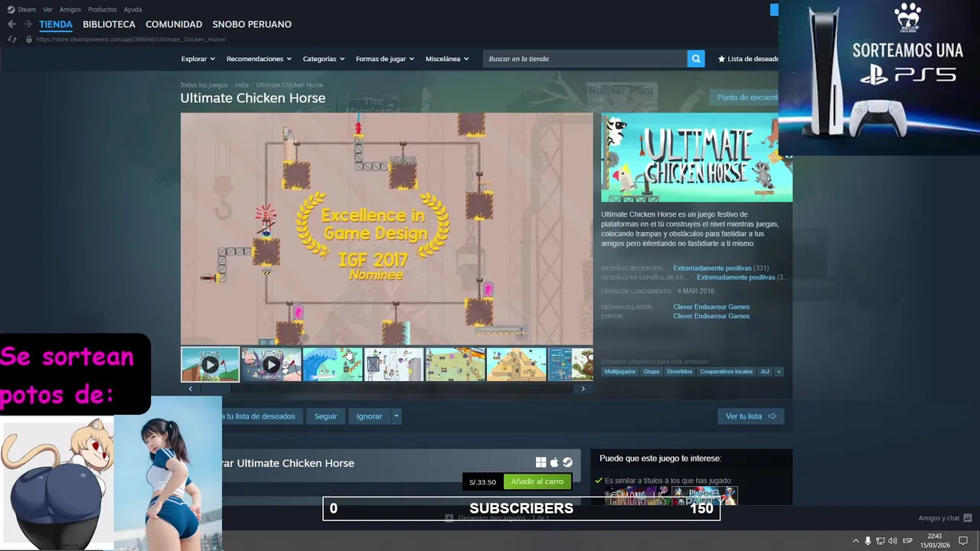Click the Seguir button

325,416
